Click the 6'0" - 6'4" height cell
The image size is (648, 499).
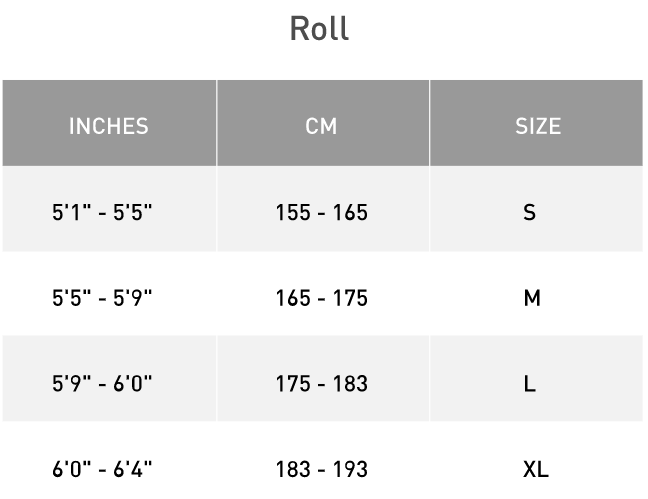pos(102,469)
